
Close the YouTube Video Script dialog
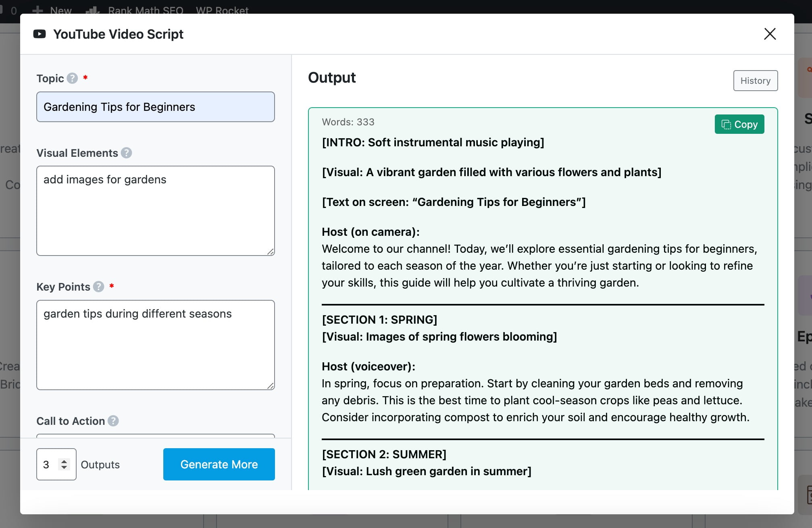(x=770, y=34)
